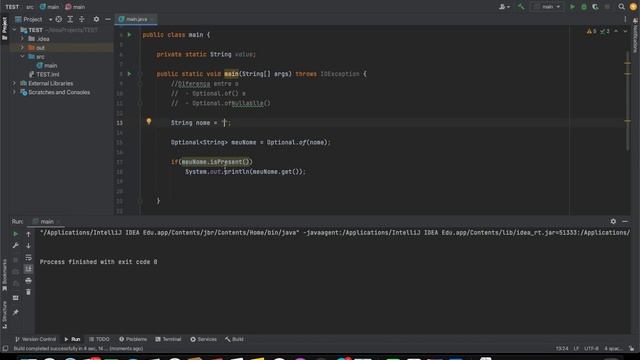Click the Stop icon in top toolbar
The width and height of the screenshot is (640, 360).
click(x=607, y=7)
